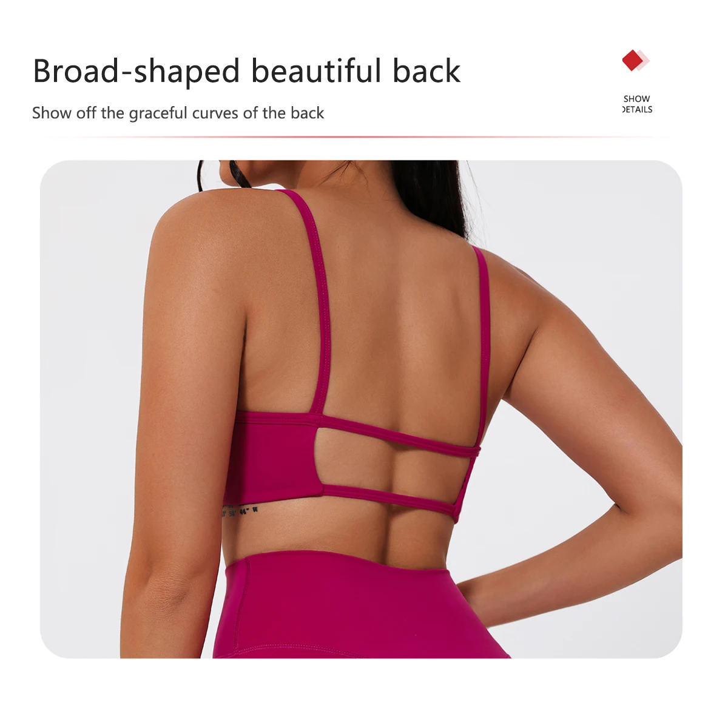This screenshot has width=728, height=728.
Task: Select the 'Broad-shaped beautiful back' heading
Action: coord(246,72)
